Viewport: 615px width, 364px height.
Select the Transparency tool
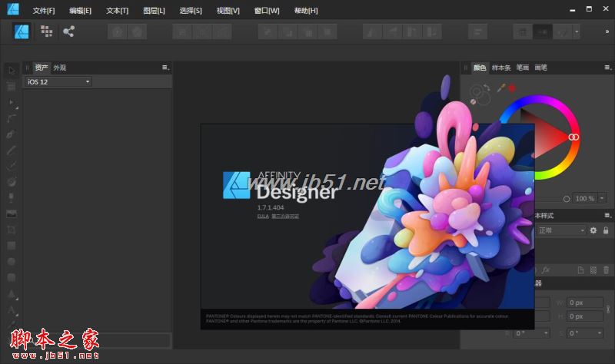(12, 197)
